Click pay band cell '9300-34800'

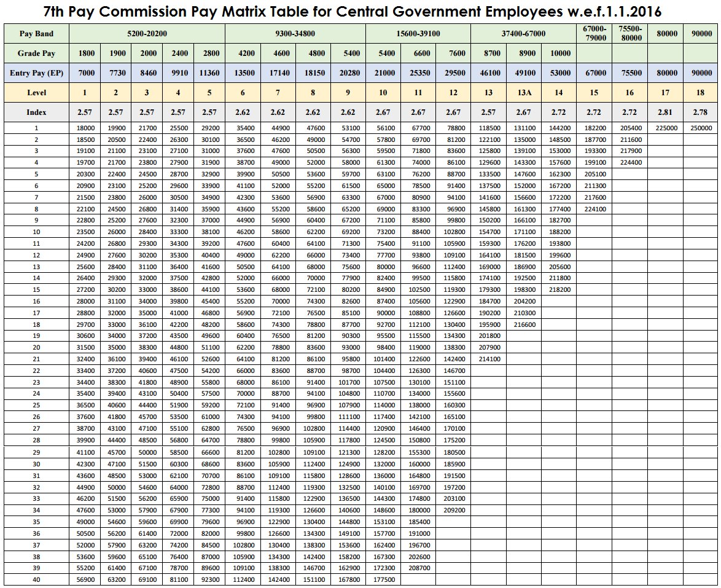[x=295, y=34]
